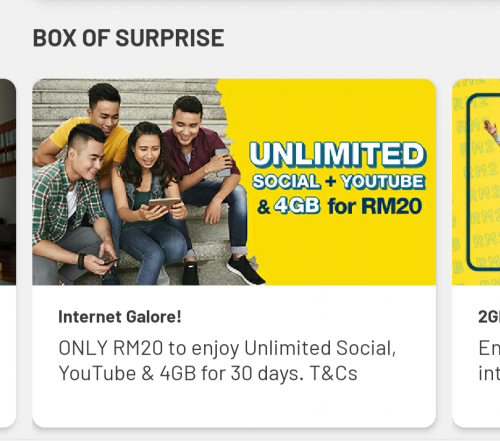Open the RM20 Unlimited Social offer description
The image size is (500, 441).
coord(227,361)
